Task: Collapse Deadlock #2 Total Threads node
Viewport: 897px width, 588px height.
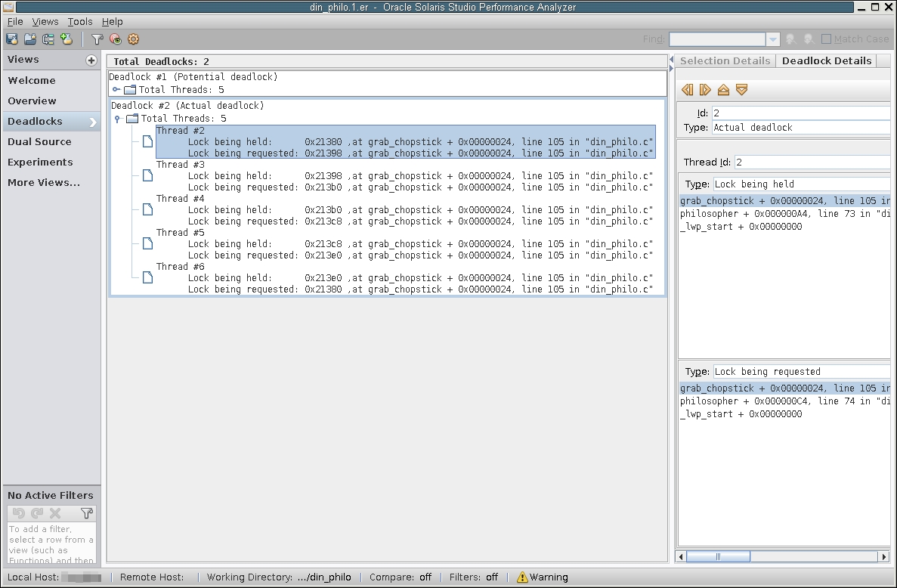Action: tap(117, 119)
